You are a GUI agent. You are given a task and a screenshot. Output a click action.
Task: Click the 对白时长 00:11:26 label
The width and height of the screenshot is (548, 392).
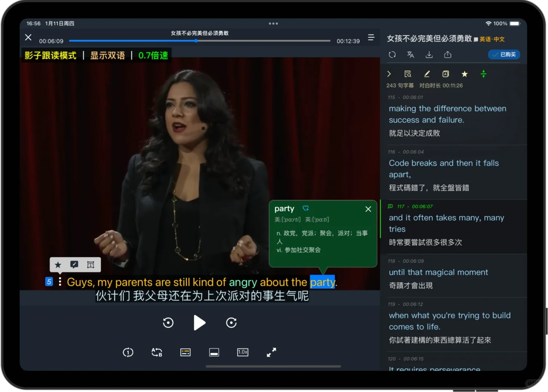[441, 86]
